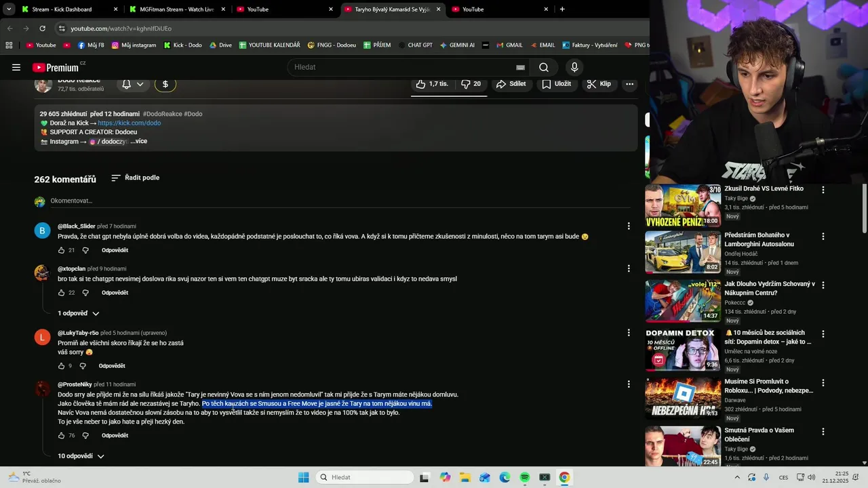Open Kick - Dodo bookmark
This screenshot has height=488, width=868.
(183, 45)
